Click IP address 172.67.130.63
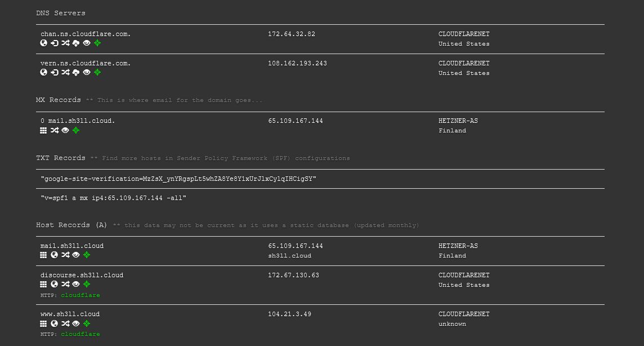This screenshot has height=346, width=644. click(x=294, y=276)
